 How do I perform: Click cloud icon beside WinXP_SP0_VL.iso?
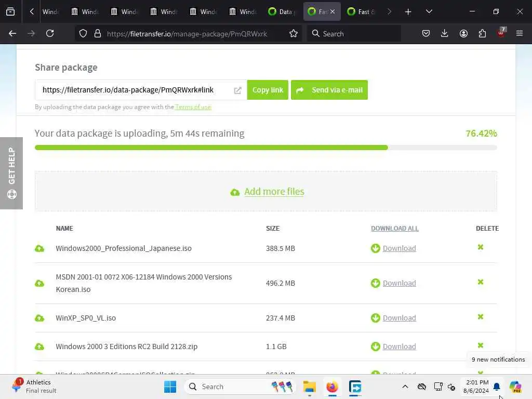click(x=39, y=318)
